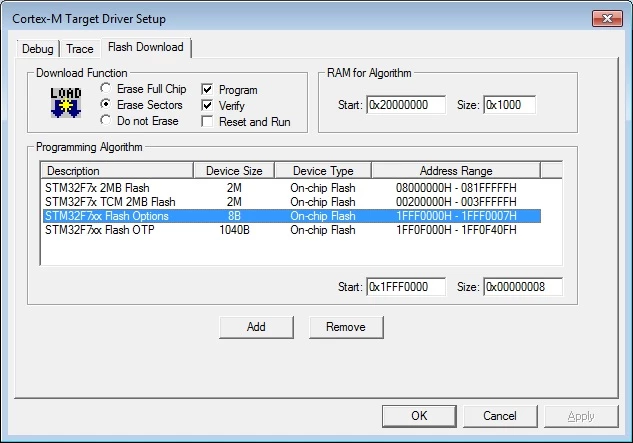Click the Description column header
This screenshot has height=443, width=633.
click(x=117, y=170)
